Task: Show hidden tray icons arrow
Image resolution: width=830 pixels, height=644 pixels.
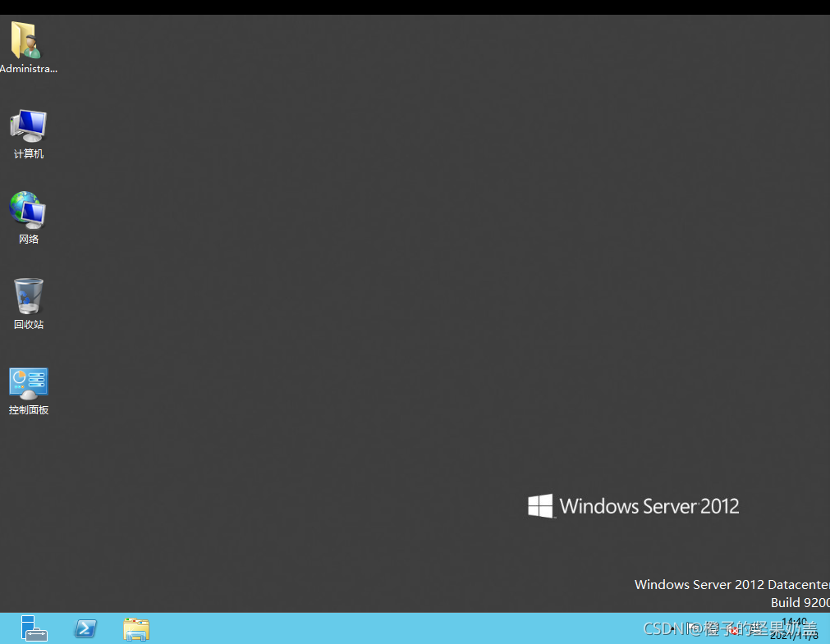Action: 673,628
